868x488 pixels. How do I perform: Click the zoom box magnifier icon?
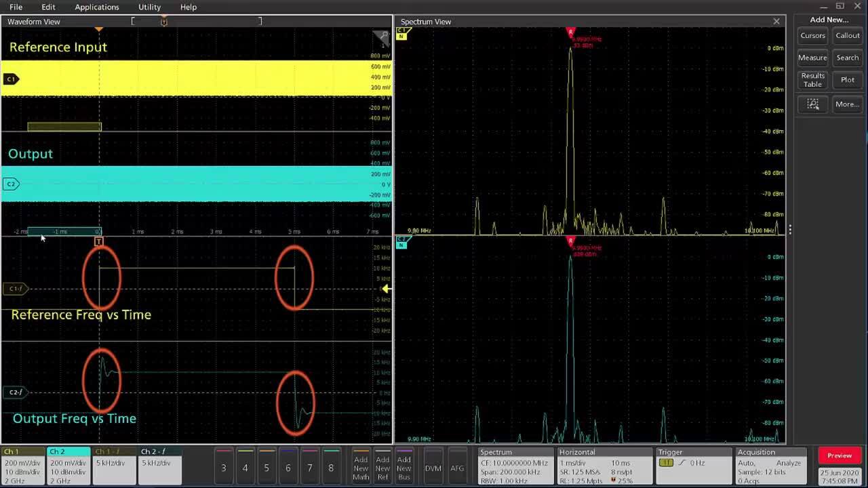coord(812,104)
